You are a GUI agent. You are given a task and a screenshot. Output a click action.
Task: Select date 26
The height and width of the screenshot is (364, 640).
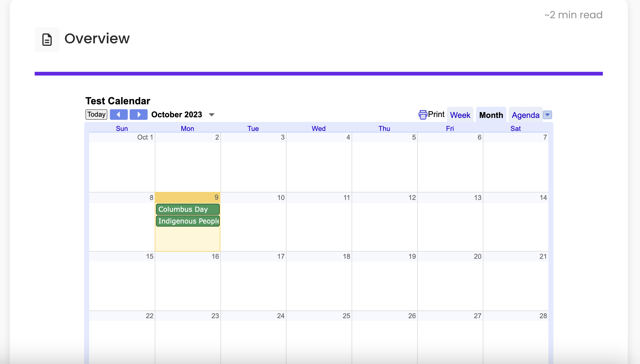tap(412, 316)
